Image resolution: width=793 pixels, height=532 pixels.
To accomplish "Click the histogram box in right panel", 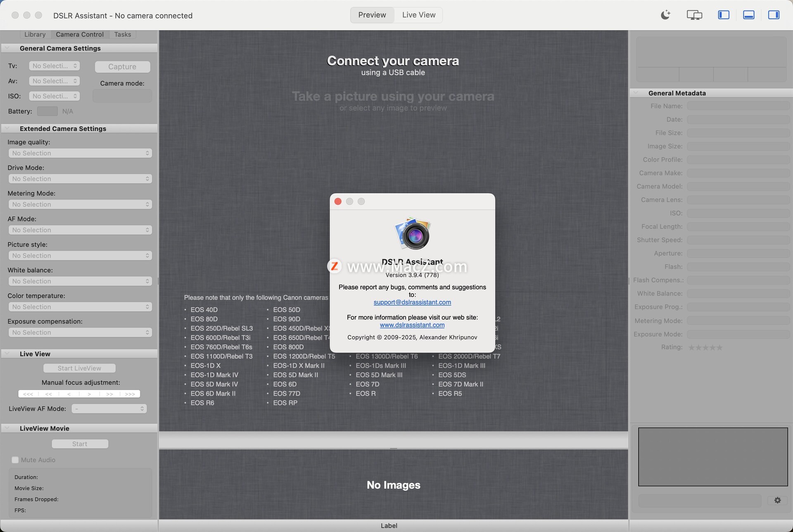I will coord(711,59).
